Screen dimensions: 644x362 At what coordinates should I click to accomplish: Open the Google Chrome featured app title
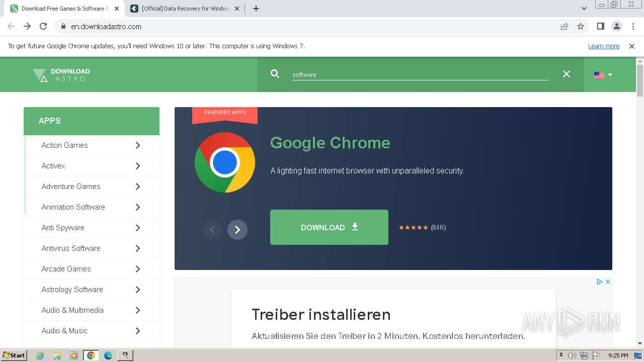click(x=330, y=143)
